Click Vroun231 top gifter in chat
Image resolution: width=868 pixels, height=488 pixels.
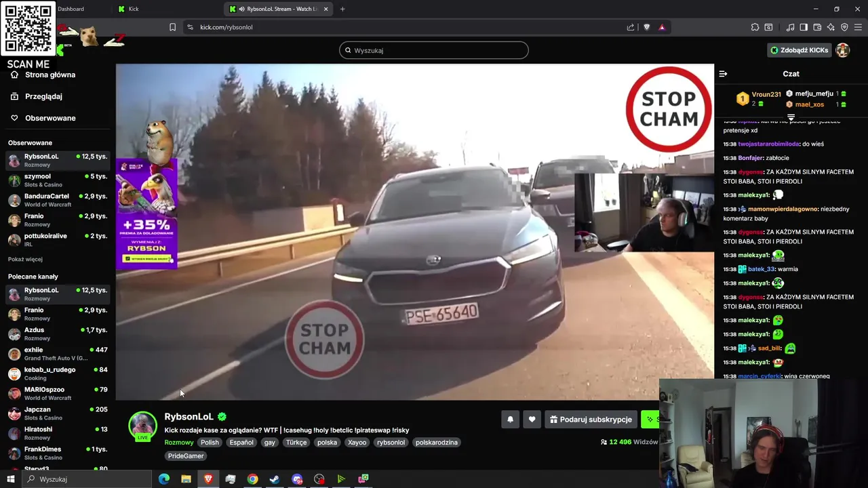pyautogui.click(x=766, y=95)
